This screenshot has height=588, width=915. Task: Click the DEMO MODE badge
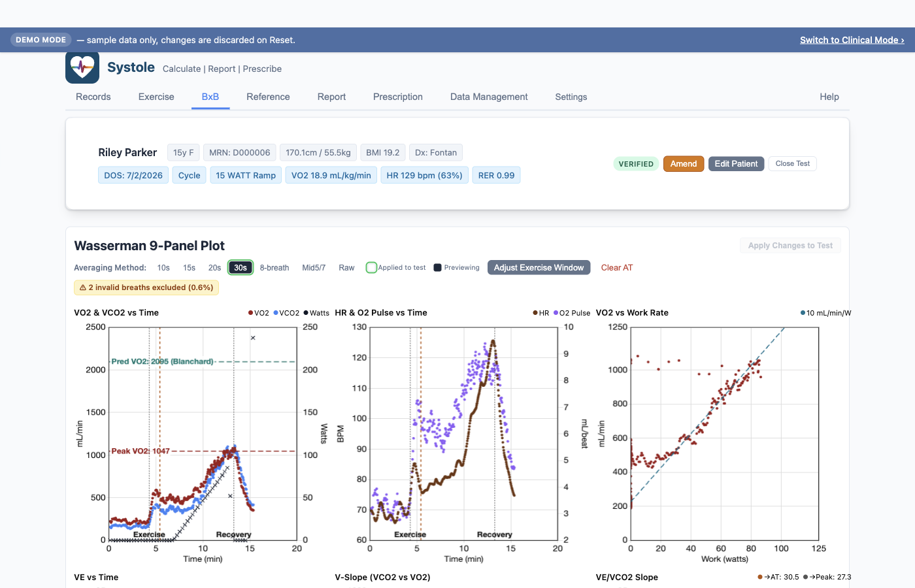(41, 40)
